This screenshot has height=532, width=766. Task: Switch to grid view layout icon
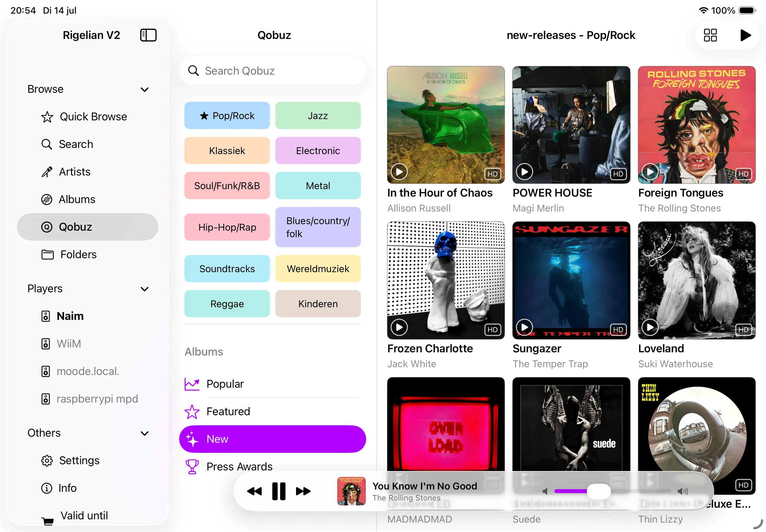[710, 35]
